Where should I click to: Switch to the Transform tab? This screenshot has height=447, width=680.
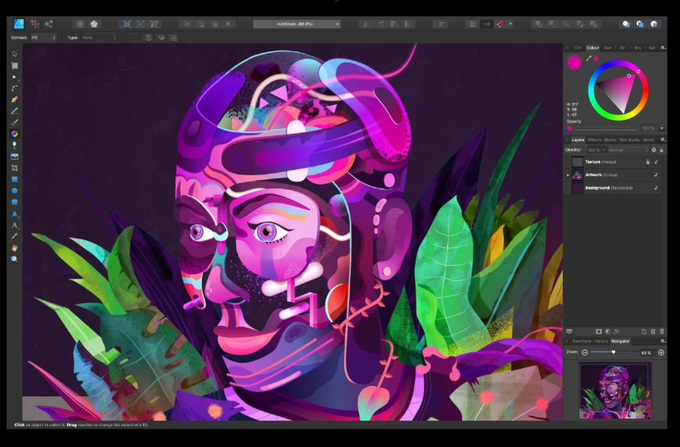pyautogui.click(x=582, y=341)
